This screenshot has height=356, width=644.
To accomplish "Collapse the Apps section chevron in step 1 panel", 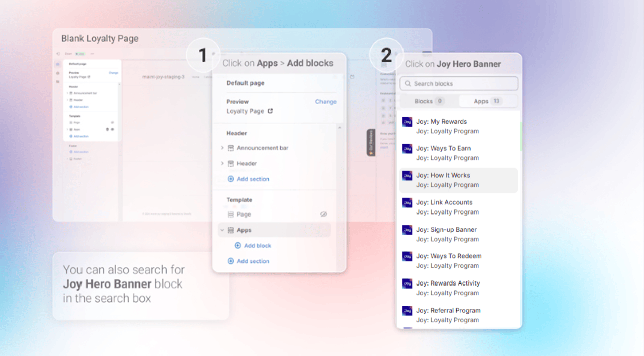I will point(222,230).
